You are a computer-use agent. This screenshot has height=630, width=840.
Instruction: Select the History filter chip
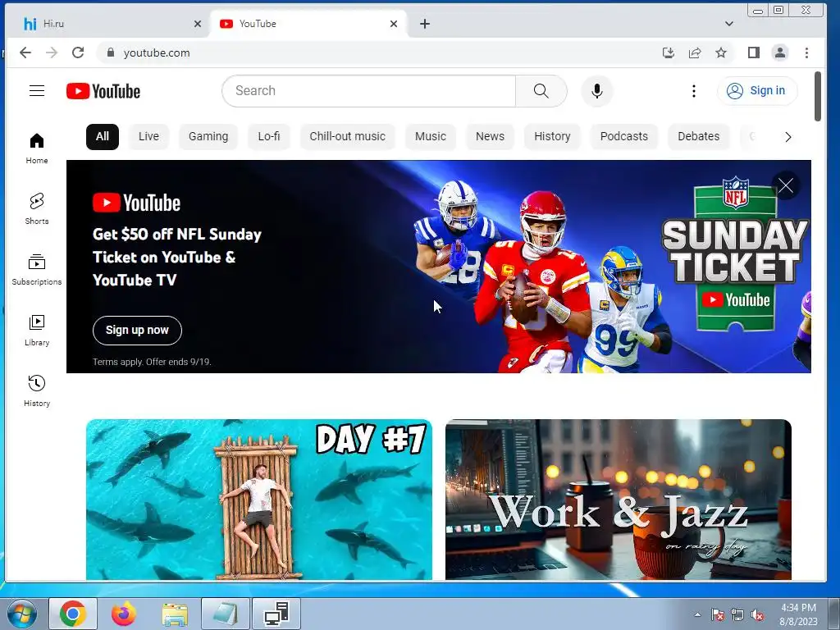pos(552,137)
